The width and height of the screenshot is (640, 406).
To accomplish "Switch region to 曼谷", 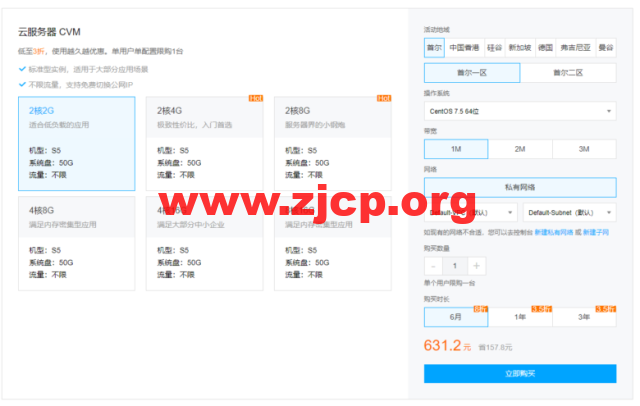I will 606,48.
